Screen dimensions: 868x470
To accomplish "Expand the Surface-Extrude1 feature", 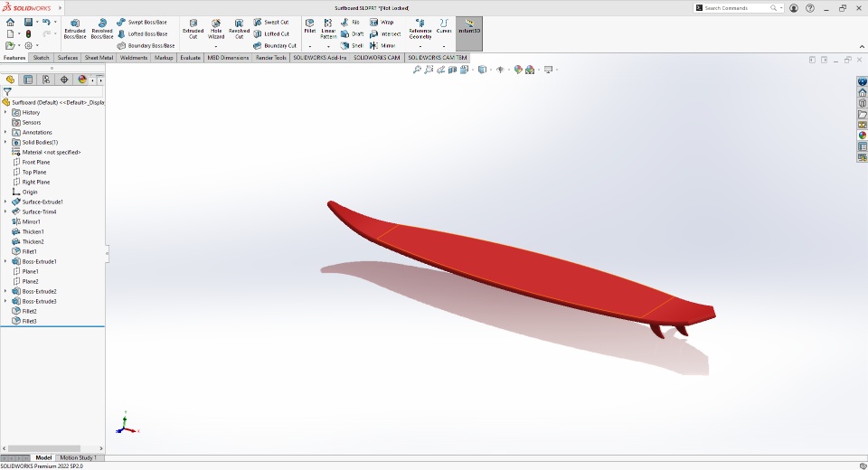I will (x=5, y=202).
